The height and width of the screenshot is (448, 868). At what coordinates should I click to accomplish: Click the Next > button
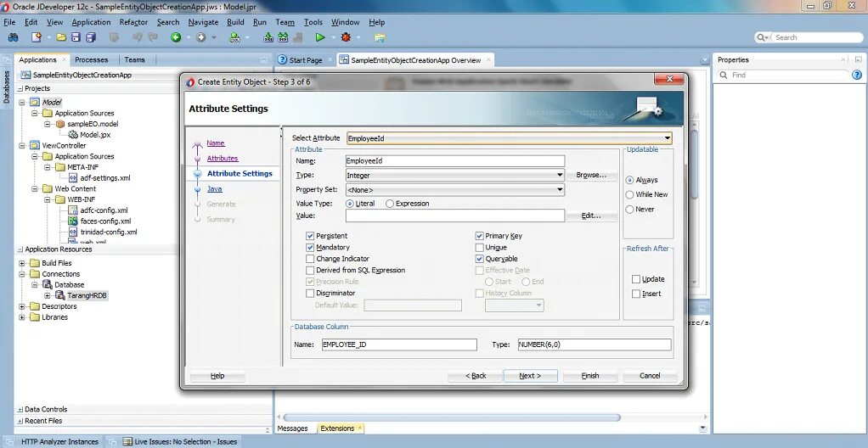[530, 376]
